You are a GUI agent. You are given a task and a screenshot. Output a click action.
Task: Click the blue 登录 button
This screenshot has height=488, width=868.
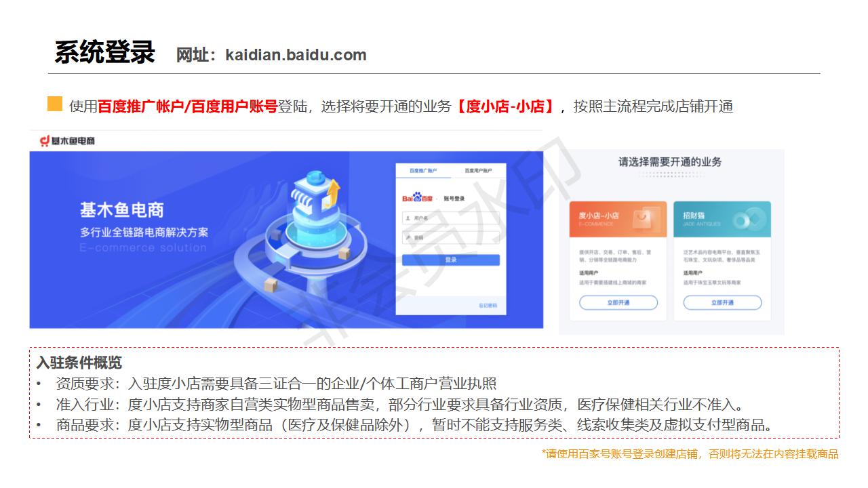pos(451,260)
